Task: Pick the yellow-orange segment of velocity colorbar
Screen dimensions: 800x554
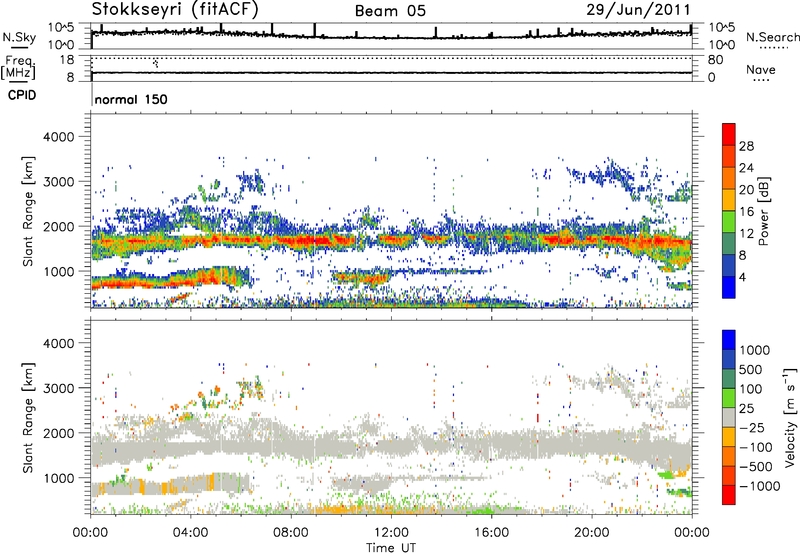Action: click(729, 437)
